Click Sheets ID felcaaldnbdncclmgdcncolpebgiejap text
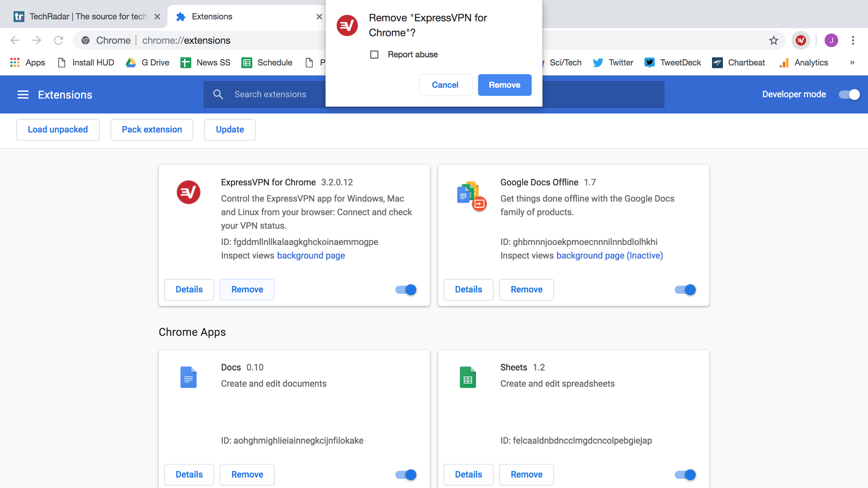Viewport: 868px width, 488px height. pos(576,441)
